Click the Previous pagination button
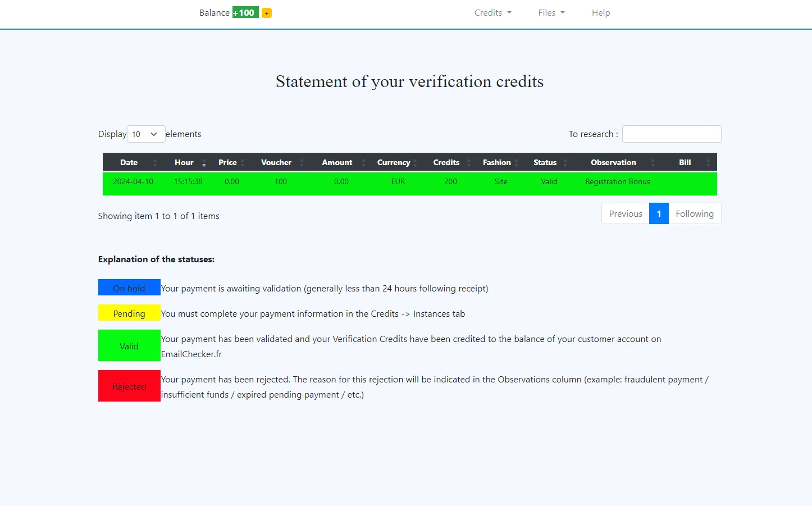Screen dimensions: 812x506 [624, 213]
